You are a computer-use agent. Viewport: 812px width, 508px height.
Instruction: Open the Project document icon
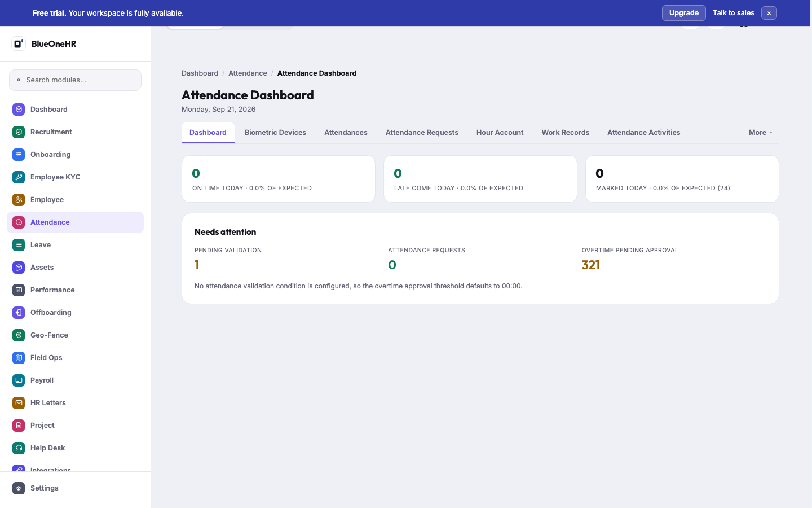point(19,426)
